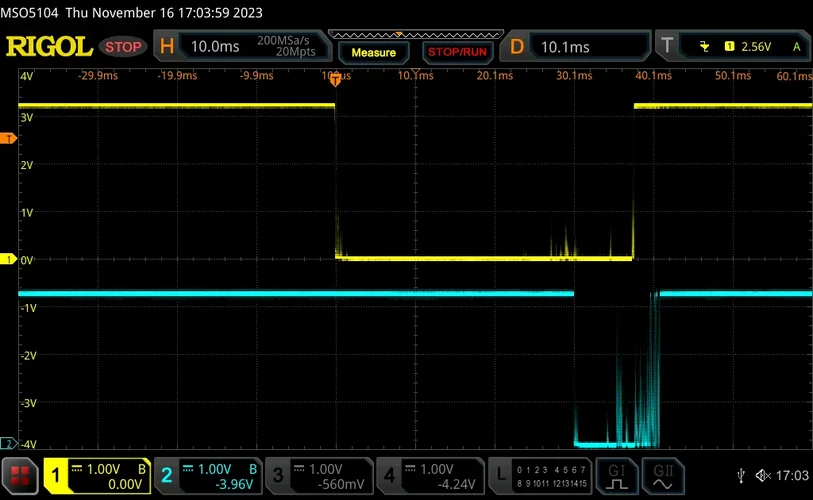Open the horizontal timebase 10.0ms settings
Image resolution: width=813 pixels, height=500 pixels.
point(240,47)
